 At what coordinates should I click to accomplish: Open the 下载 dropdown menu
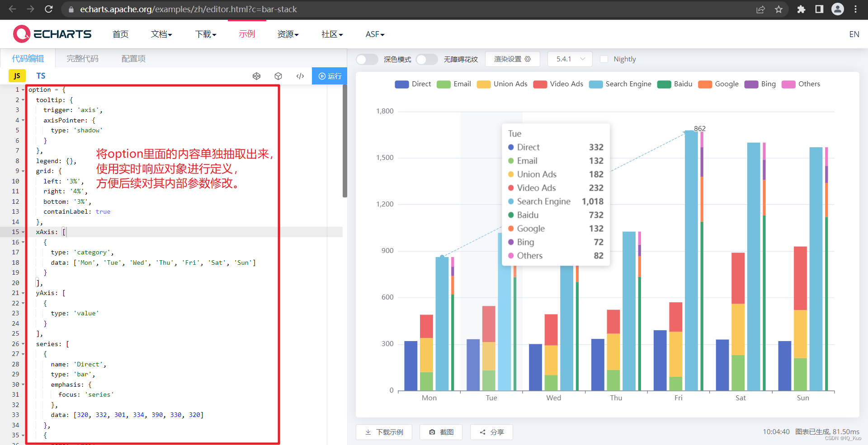click(206, 34)
